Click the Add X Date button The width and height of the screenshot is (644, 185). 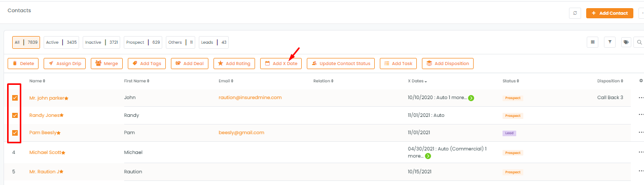click(x=281, y=64)
